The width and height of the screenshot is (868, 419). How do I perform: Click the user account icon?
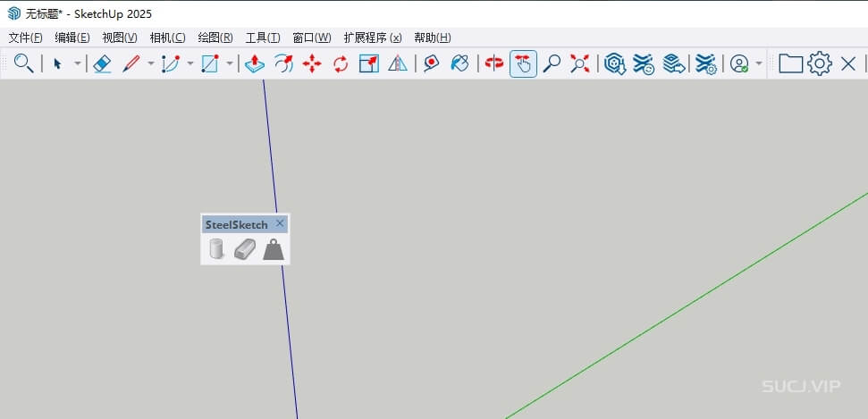coord(739,63)
